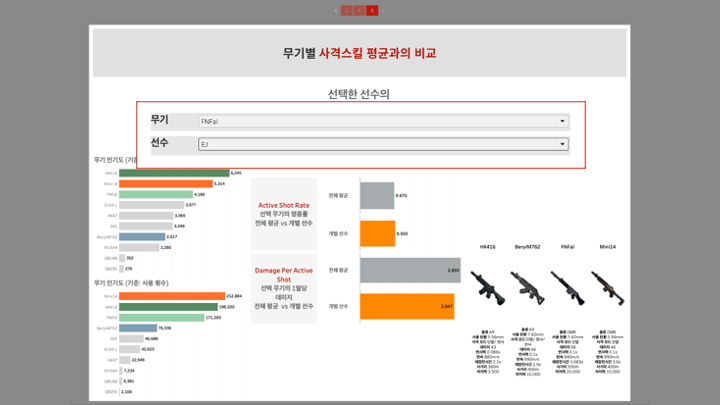Viewport: 720px width, 405px height.
Task: Click the gray damage bar valued 2,834
Action: pyautogui.click(x=410, y=270)
